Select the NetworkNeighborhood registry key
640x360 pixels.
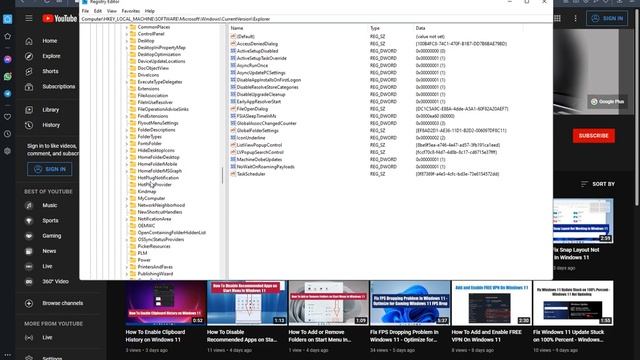(x=161, y=205)
